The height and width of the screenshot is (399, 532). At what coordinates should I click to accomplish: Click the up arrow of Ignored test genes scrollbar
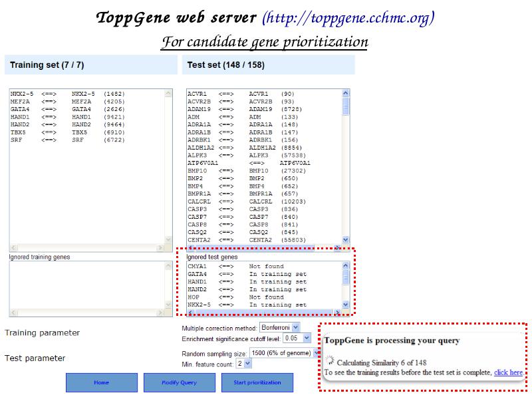pyautogui.click(x=346, y=265)
